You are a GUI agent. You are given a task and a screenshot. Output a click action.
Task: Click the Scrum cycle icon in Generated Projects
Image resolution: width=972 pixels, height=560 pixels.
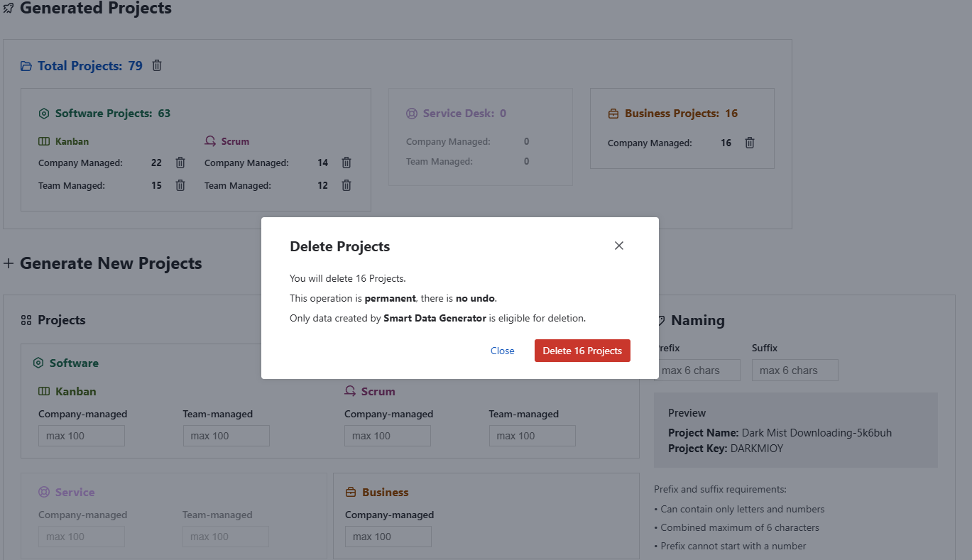pos(210,141)
